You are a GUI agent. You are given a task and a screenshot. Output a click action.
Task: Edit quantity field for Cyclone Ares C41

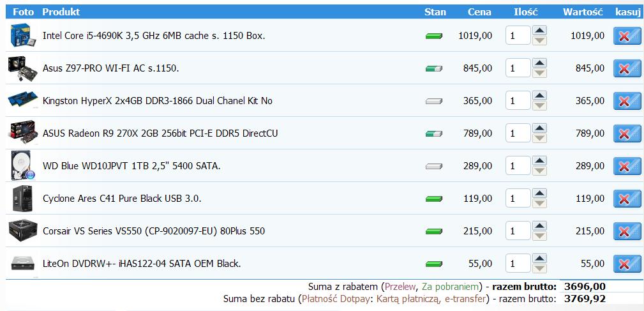tap(518, 199)
